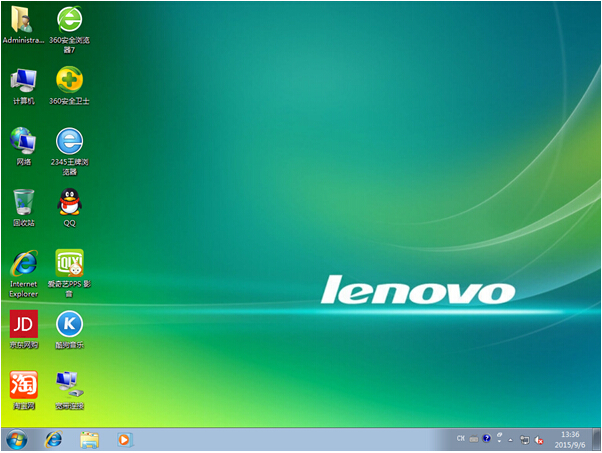Viewport: 602px width, 453px height.
Task: Open Windows Explorer from the taskbar
Action: [x=89, y=440]
